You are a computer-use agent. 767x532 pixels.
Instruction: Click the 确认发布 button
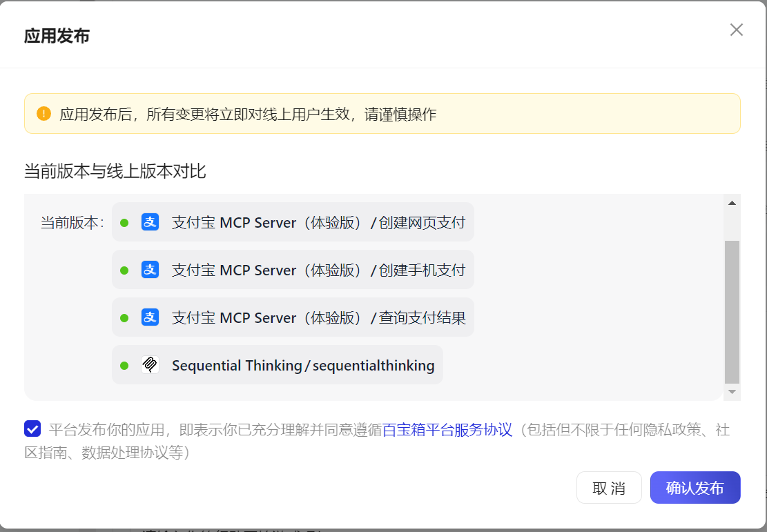695,488
